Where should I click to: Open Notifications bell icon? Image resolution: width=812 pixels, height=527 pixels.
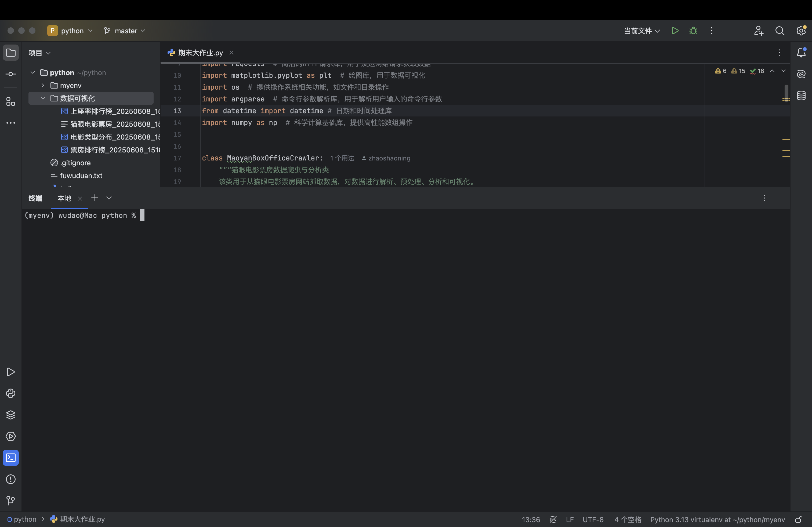[x=801, y=53]
